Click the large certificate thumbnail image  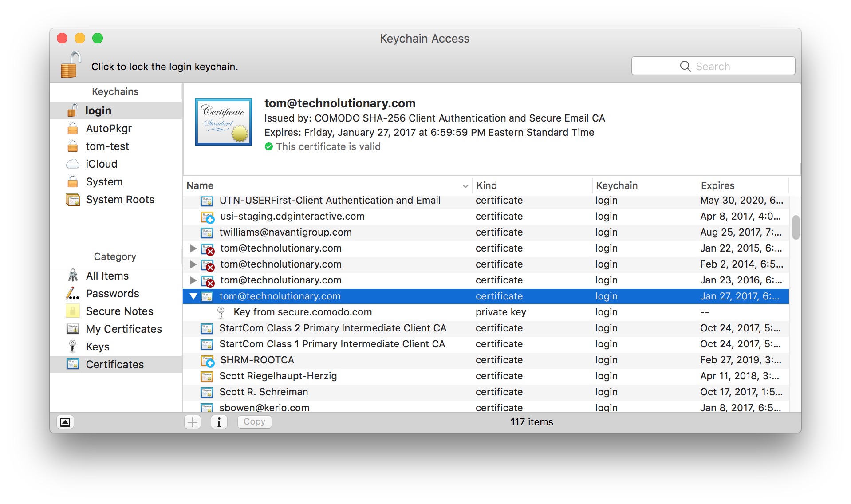click(x=224, y=122)
